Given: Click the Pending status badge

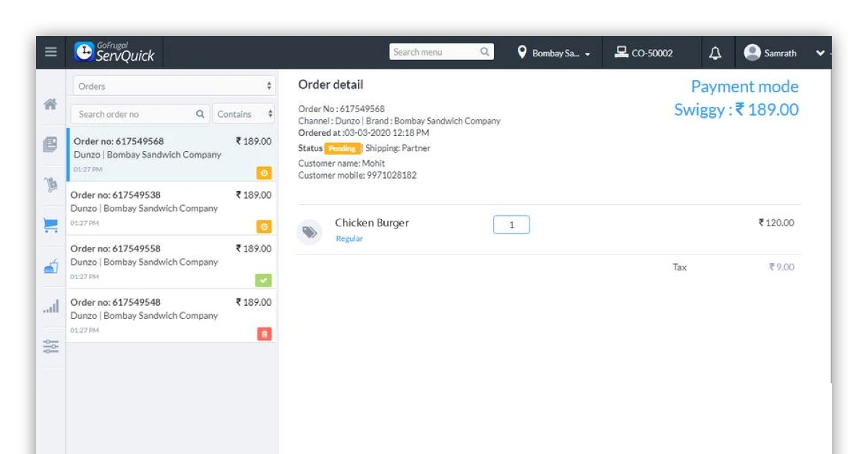Looking at the screenshot, I should [342, 148].
